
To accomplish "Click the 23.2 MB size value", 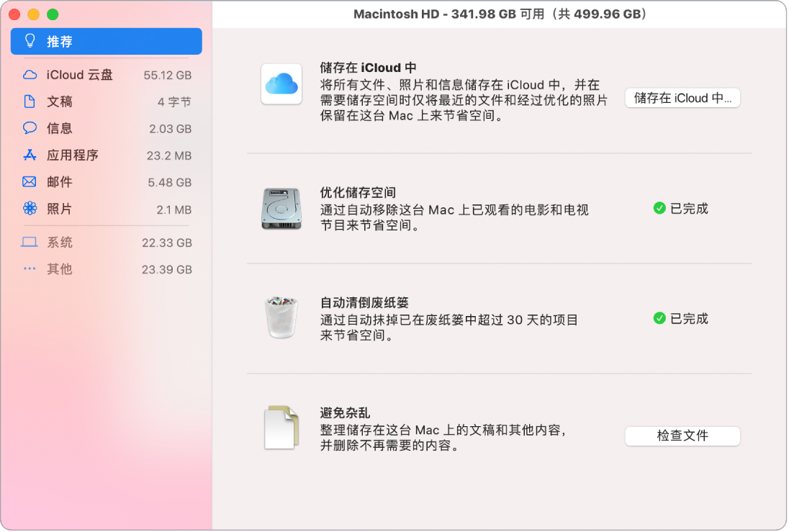I will click(x=169, y=155).
